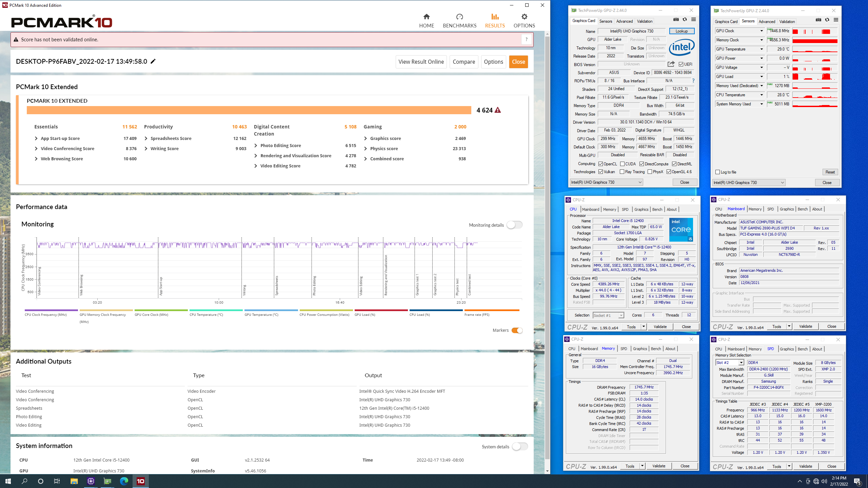The image size is (868, 488).
Task: Open GPU Clock sensor dropdown
Action: pyautogui.click(x=761, y=31)
